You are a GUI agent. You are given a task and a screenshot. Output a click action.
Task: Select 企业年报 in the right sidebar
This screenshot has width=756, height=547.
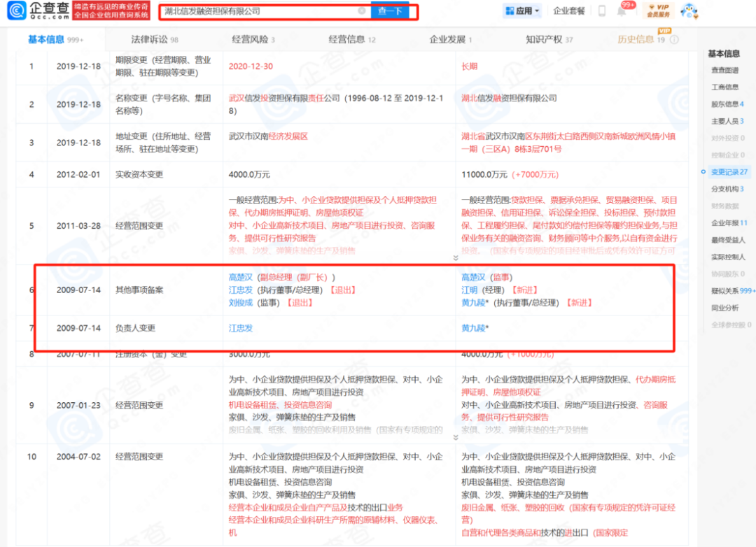tap(724, 223)
